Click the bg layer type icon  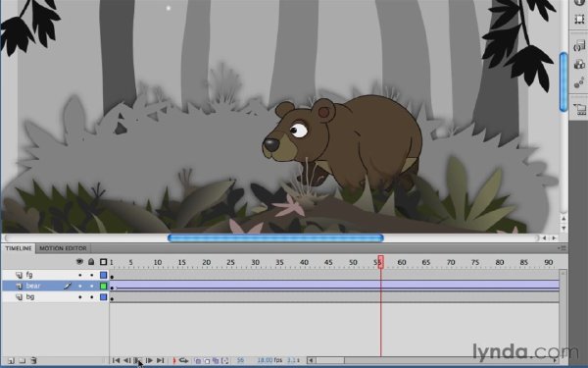click(x=19, y=297)
